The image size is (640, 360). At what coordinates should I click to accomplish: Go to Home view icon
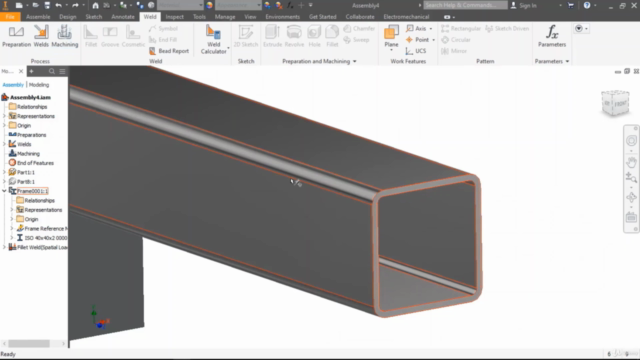point(95,5)
